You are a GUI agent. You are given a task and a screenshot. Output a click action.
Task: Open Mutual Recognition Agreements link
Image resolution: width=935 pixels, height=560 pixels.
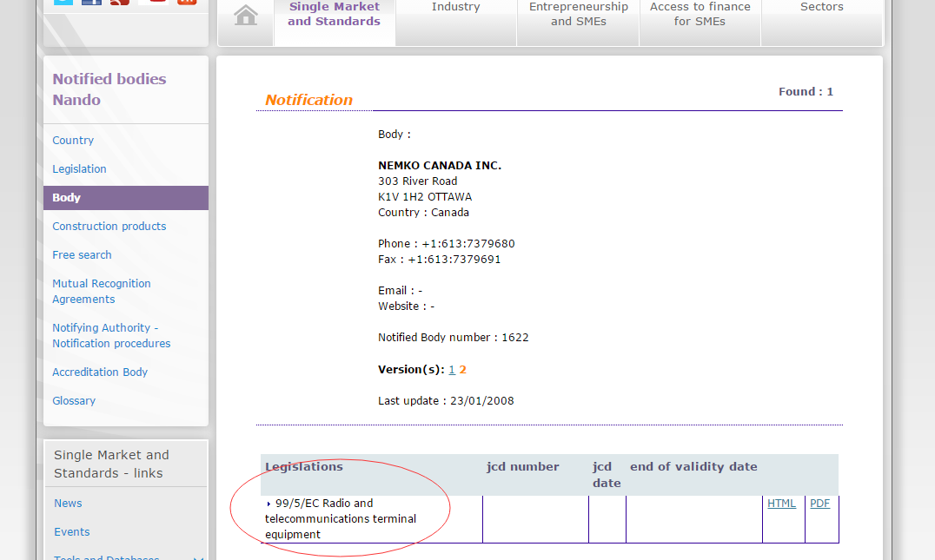pos(102,292)
